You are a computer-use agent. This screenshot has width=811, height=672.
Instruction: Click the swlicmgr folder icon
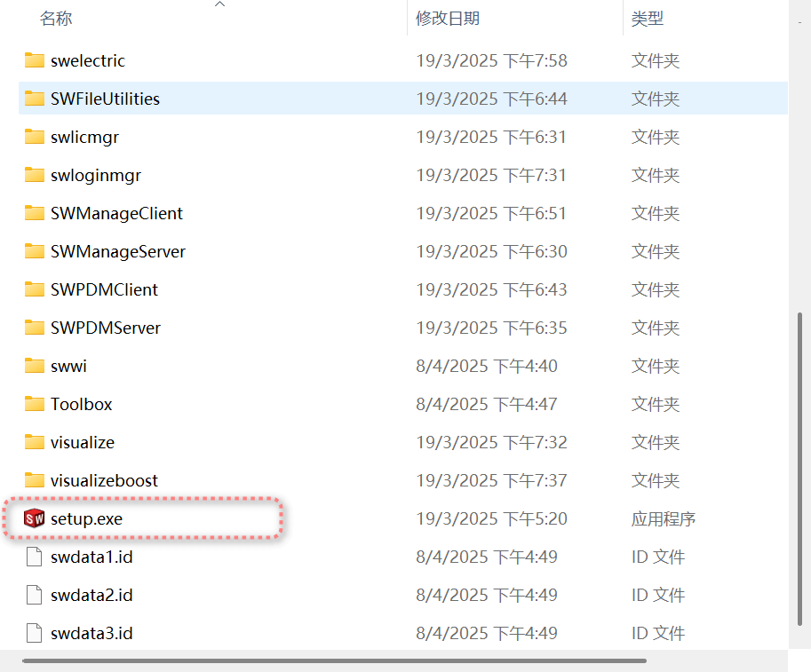point(34,137)
